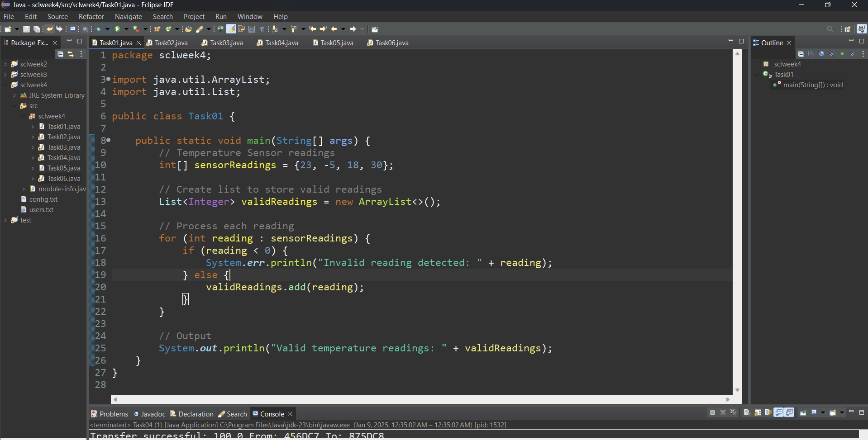Expand the sclweek2 project
The width and height of the screenshot is (868, 440).
pyautogui.click(x=5, y=64)
